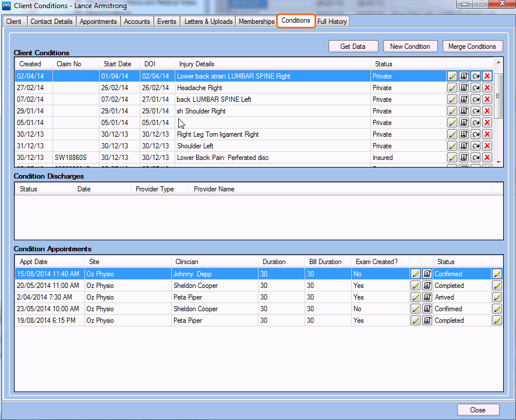Edit the Johnny Depp appointment with pencil icon
The width and height of the screenshot is (516, 420).
(x=415, y=273)
